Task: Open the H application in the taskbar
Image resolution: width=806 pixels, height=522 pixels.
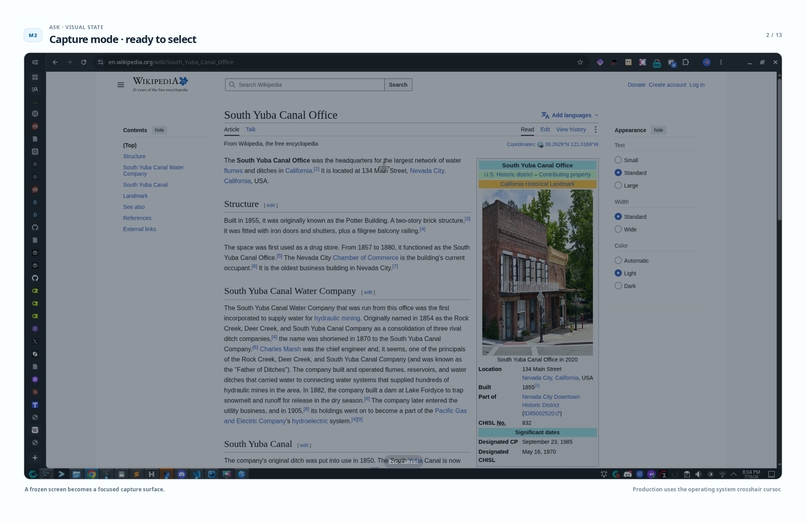Action: (x=151, y=474)
